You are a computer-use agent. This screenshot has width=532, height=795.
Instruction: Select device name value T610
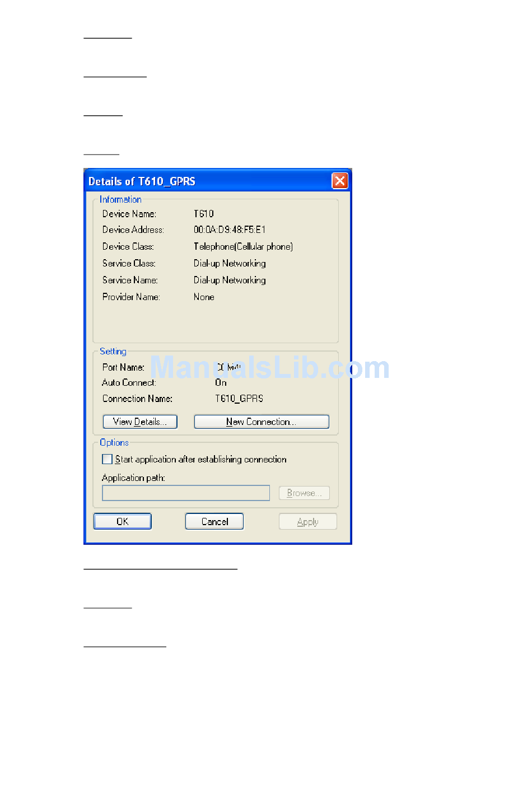tap(204, 214)
